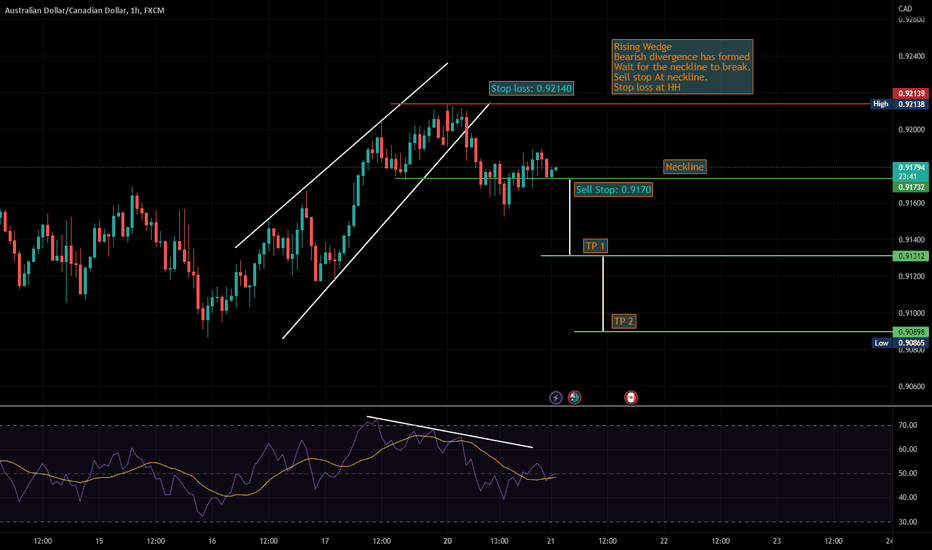Screen dimensions: 932x550
Task: Select the green TP 1 horizontal line
Action: coord(717,256)
